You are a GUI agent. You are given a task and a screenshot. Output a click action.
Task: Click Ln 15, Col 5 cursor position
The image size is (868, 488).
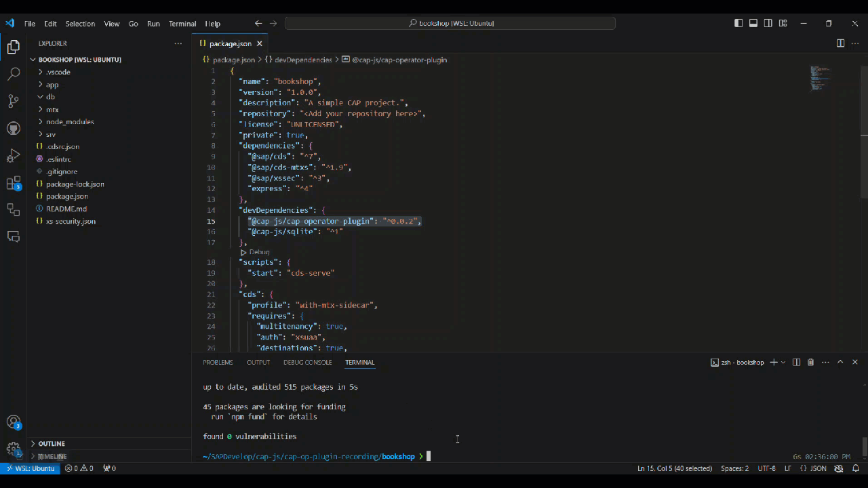675,468
